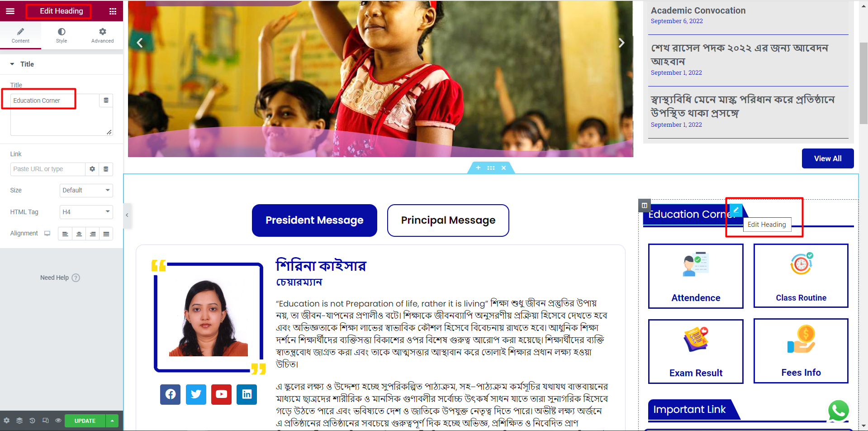The height and width of the screenshot is (431, 868).
Task: Switch to the Style tab
Action: pos(62,35)
